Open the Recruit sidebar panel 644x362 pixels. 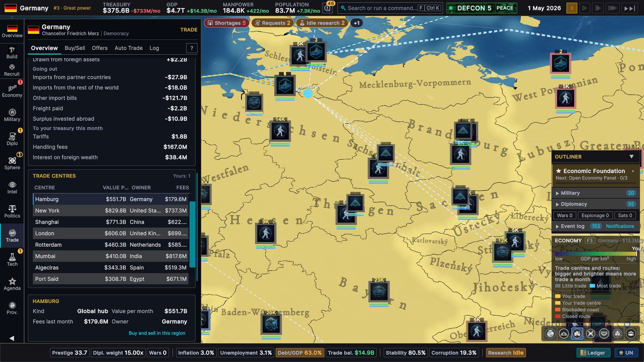click(x=12, y=70)
